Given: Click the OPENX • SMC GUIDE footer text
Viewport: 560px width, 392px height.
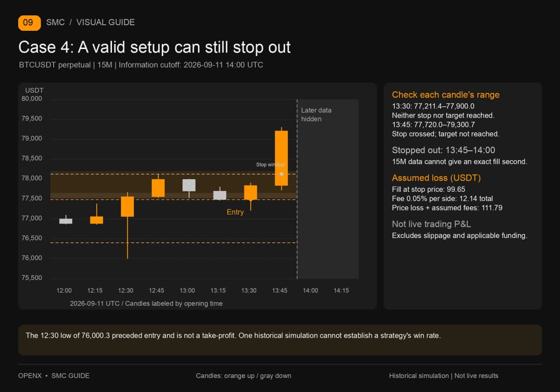Looking at the screenshot, I should click(54, 376).
